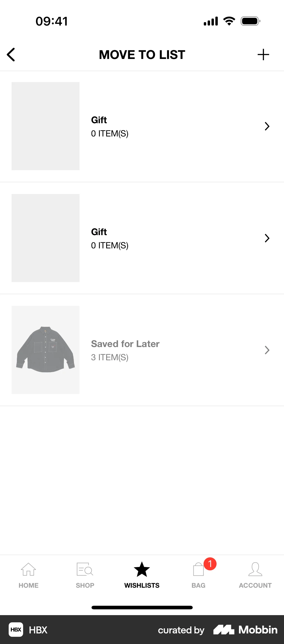This screenshot has width=284, height=644.
Task: Open the Shop search icon
Action: coord(85,569)
